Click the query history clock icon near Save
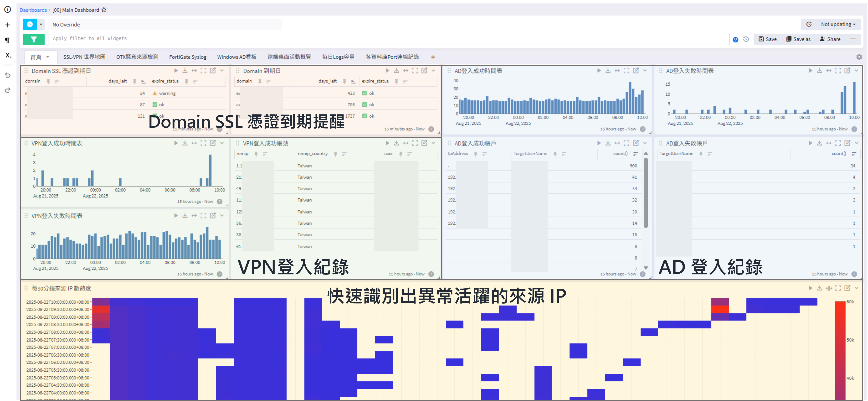 (x=746, y=39)
